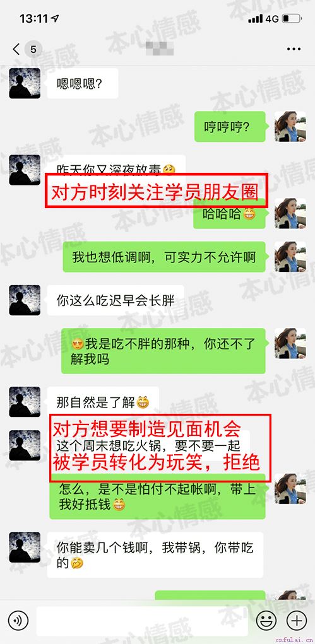Select the 我也想低调啊 green message bubble
The height and width of the screenshot is (644, 315).
point(164,257)
